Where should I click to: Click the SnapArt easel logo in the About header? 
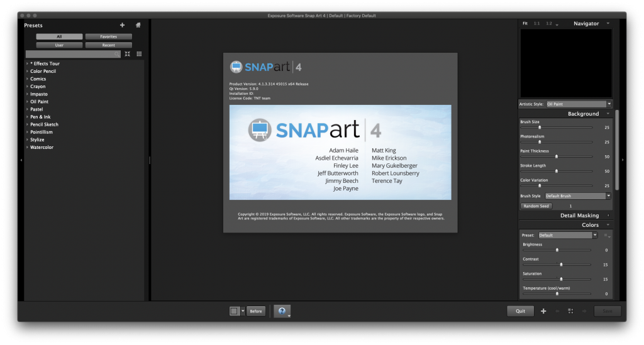click(236, 67)
